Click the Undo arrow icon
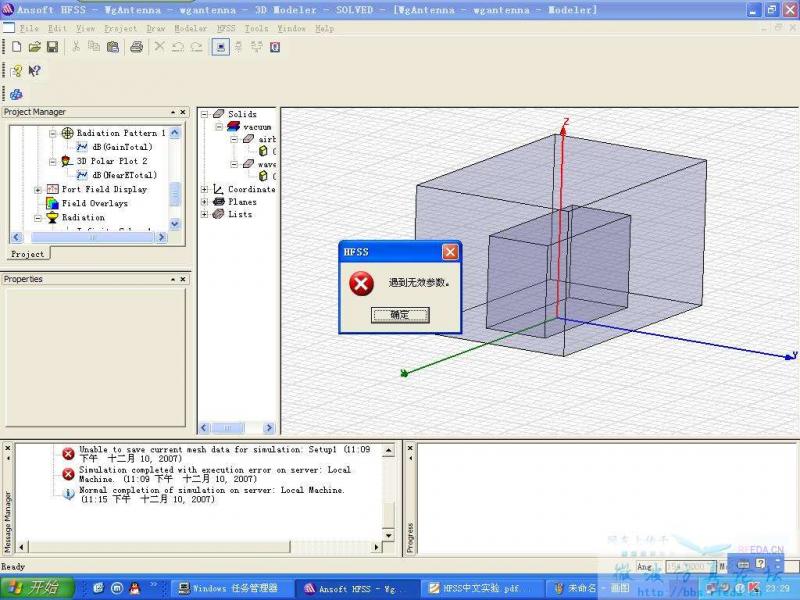800x600 pixels. click(178, 47)
